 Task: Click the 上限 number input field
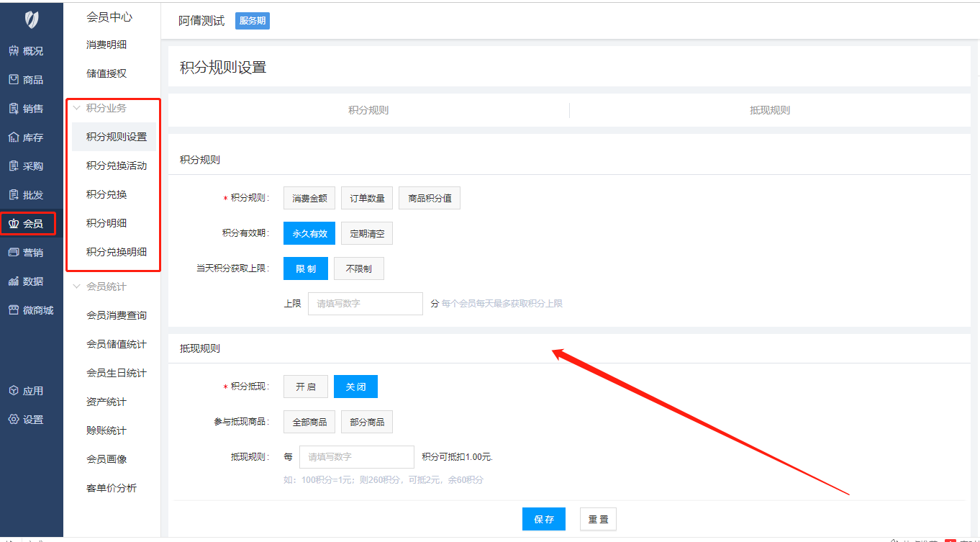tap(365, 304)
